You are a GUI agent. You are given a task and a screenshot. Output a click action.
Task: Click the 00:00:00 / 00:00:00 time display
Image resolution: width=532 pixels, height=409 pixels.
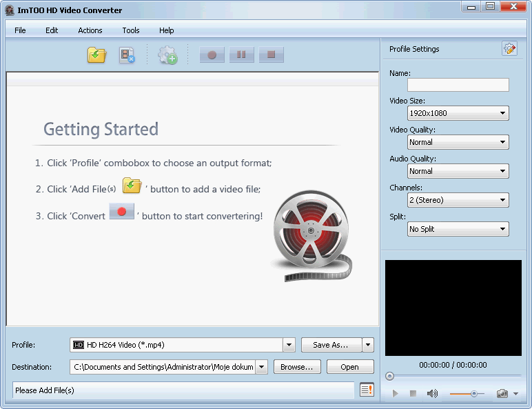click(x=453, y=365)
